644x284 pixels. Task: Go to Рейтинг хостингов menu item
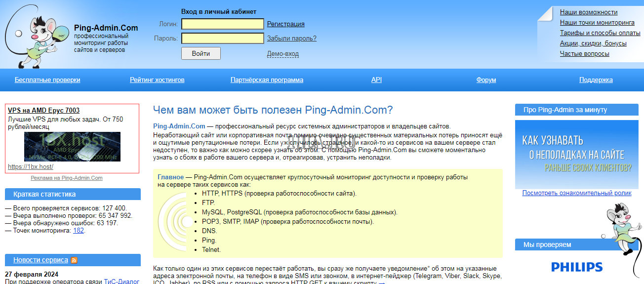point(157,80)
